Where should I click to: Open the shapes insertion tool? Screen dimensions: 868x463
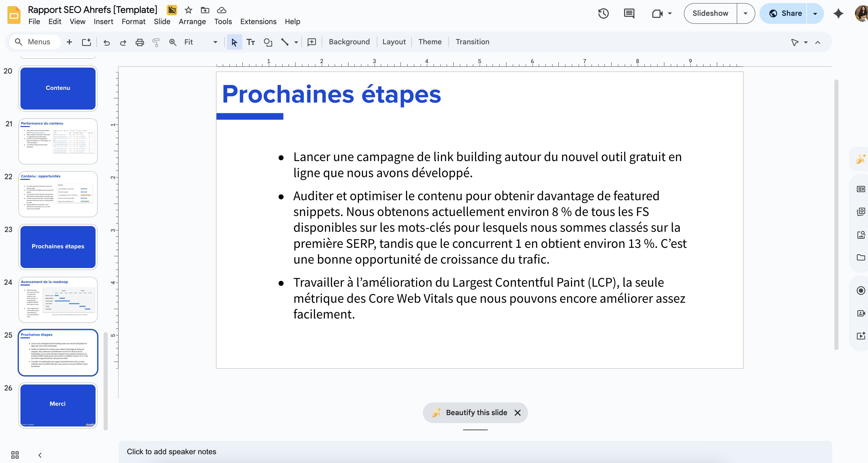(268, 42)
